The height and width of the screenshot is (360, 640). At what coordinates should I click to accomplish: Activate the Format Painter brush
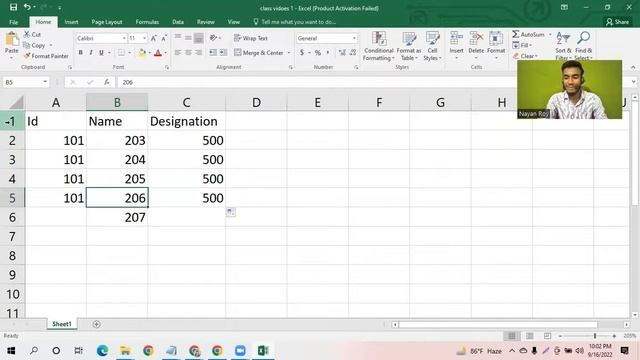(46, 56)
